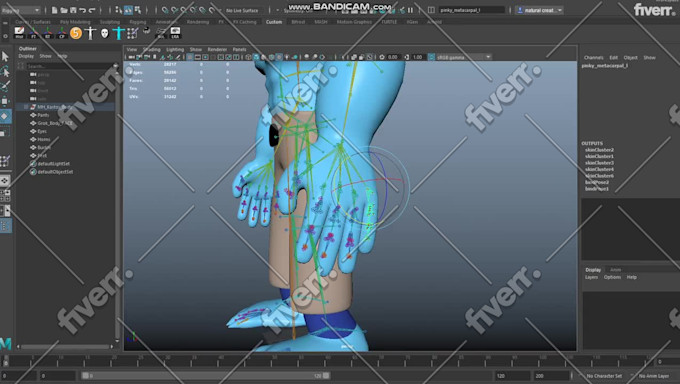Toggle the first snap magnet icon
Viewport: 680px width, 384px height.
pos(165,10)
